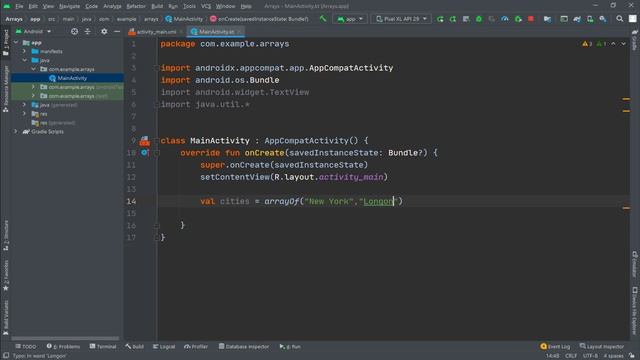Click the CRLF line separator in status bar
640x360 pixels.
pos(571,356)
